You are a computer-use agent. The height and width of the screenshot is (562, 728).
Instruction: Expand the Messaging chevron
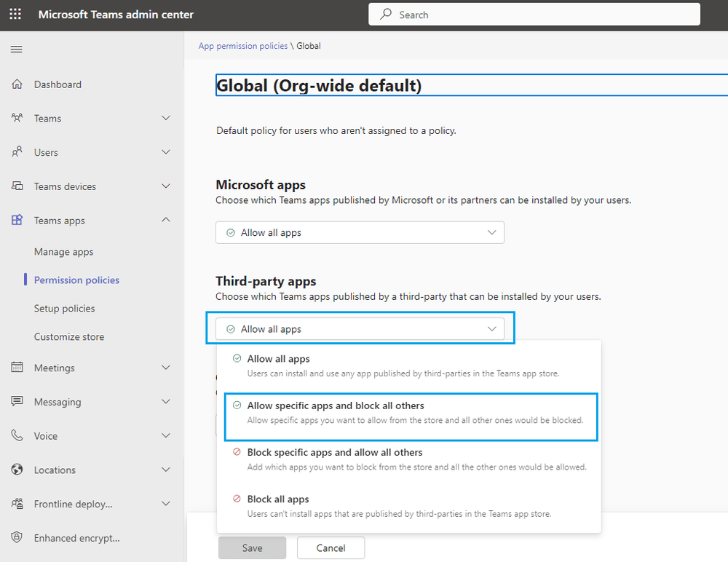pos(166,401)
